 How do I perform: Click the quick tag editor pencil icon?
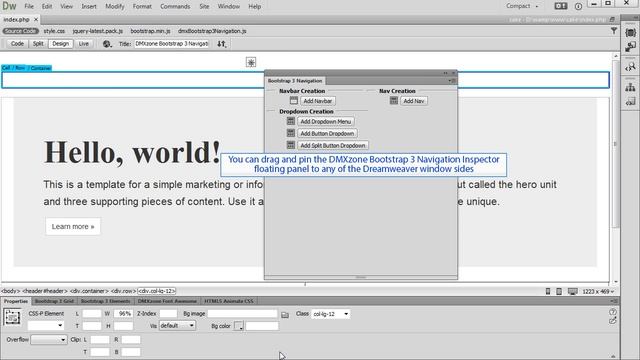(613, 321)
